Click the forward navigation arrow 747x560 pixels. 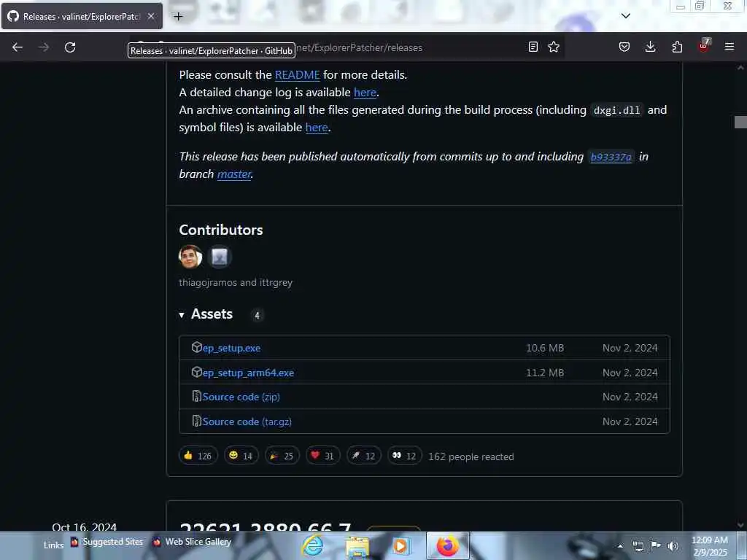click(x=44, y=47)
